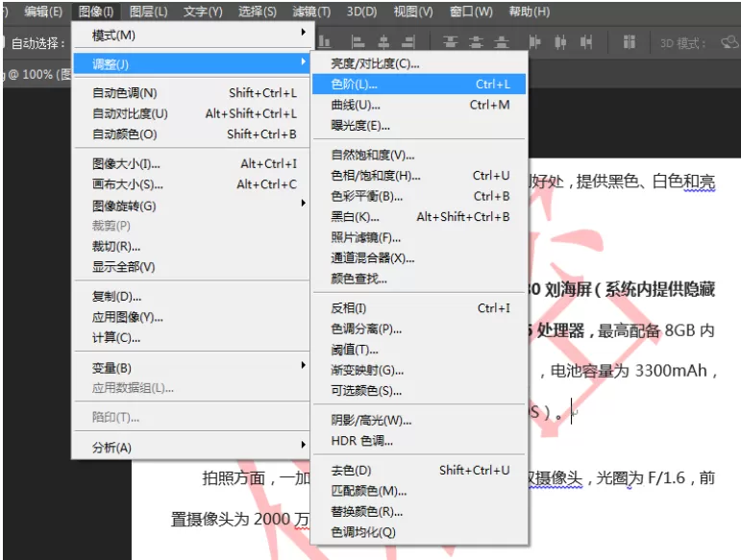Open the 照片滤镜(F)... adjustment
Screen dimensions: 741x560
click(419, 237)
